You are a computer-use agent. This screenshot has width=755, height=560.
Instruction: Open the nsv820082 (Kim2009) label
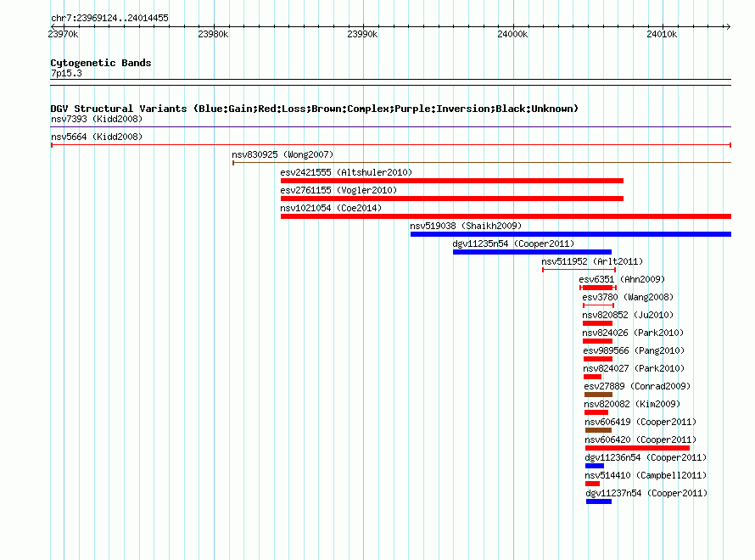[632, 404]
